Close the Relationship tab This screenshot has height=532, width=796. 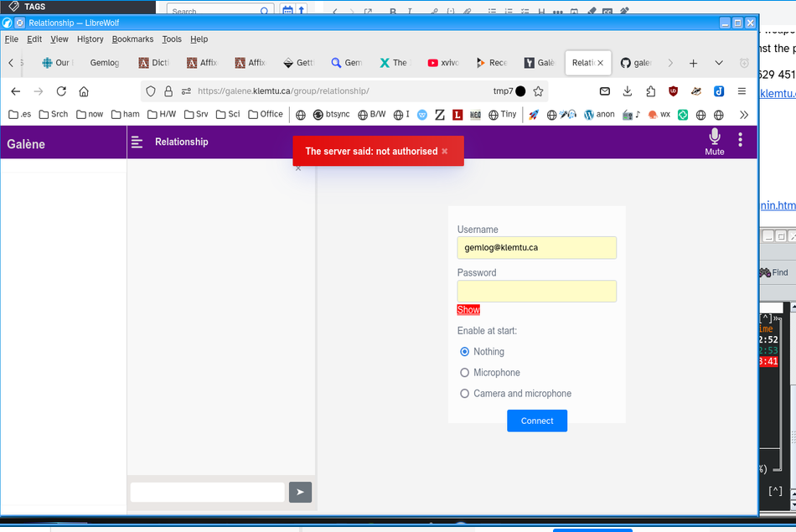click(x=601, y=63)
